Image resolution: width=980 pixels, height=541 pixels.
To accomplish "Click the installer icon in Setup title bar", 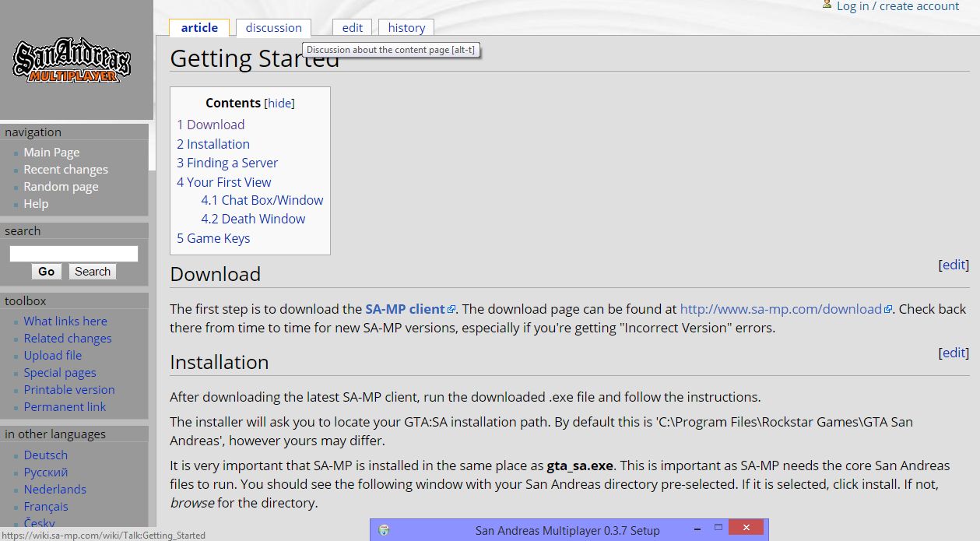I will 384,530.
